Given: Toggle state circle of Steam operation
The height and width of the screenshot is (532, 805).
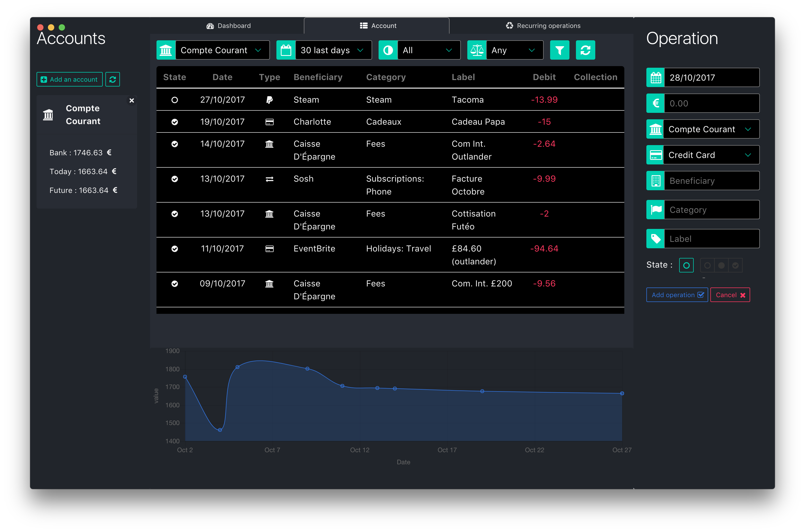Looking at the screenshot, I should (174, 100).
